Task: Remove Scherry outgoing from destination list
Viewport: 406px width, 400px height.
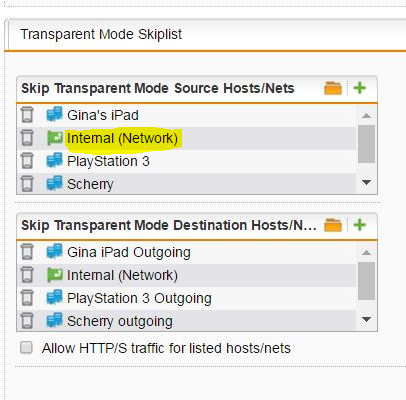Action: pyautogui.click(x=27, y=321)
